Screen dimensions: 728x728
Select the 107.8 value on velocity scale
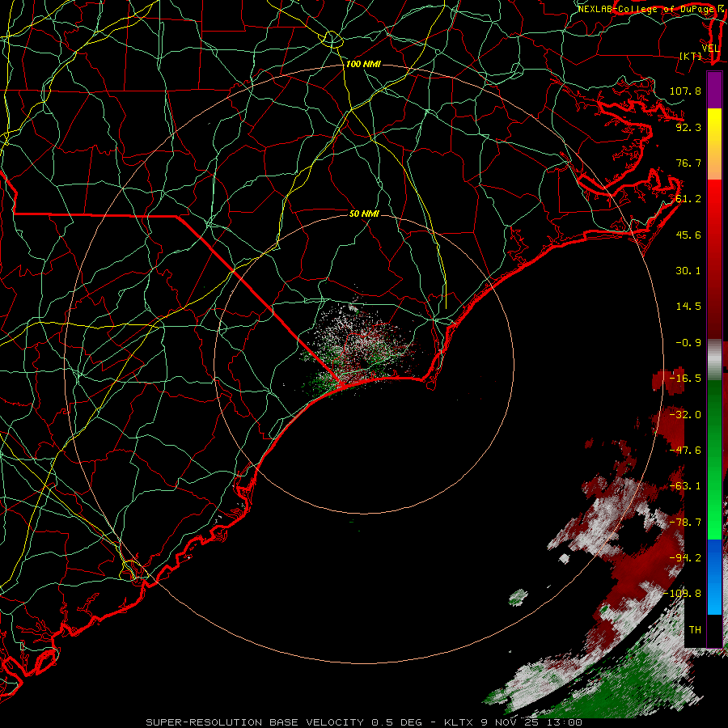(x=685, y=91)
